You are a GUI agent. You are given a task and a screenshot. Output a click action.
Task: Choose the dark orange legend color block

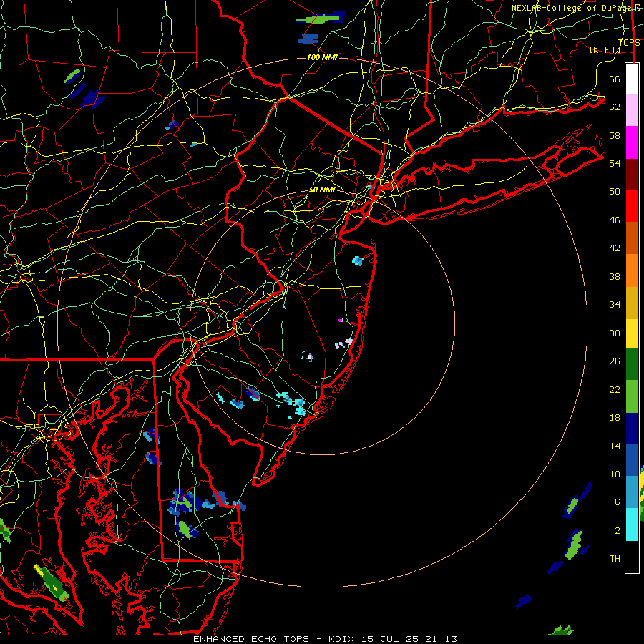click(x=632, y=238)
